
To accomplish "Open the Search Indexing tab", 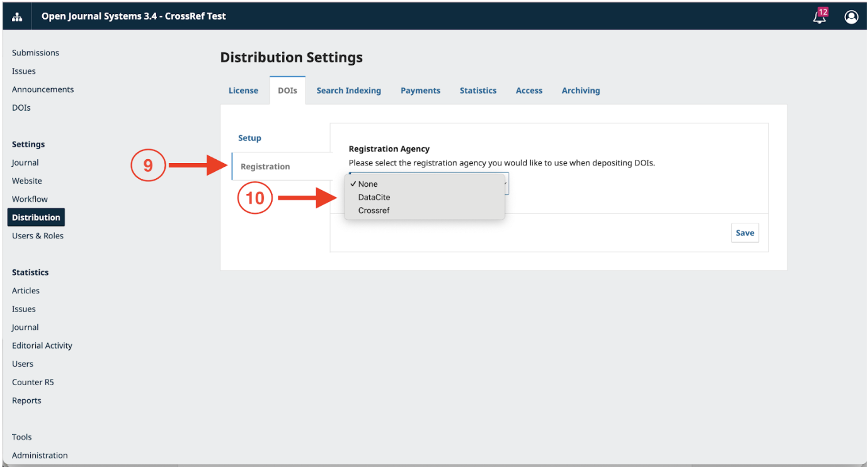I will click(348, 90).
